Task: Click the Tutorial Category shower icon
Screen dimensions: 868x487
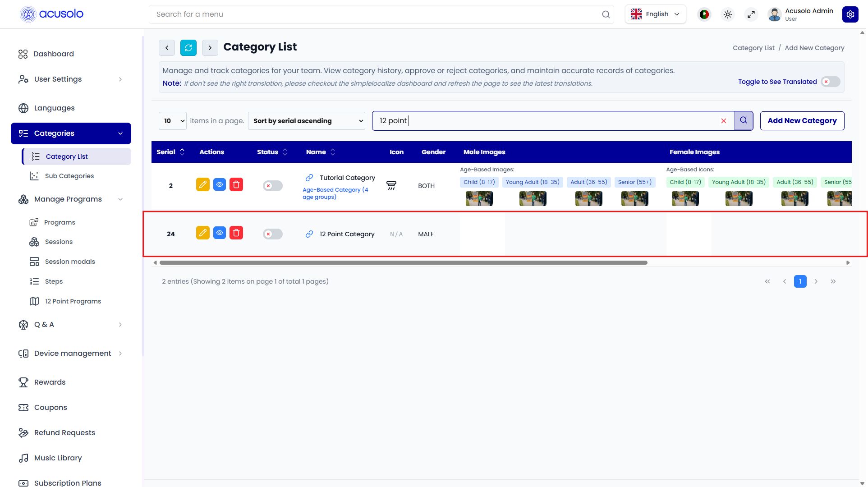Action: click(x=391, y=186)
